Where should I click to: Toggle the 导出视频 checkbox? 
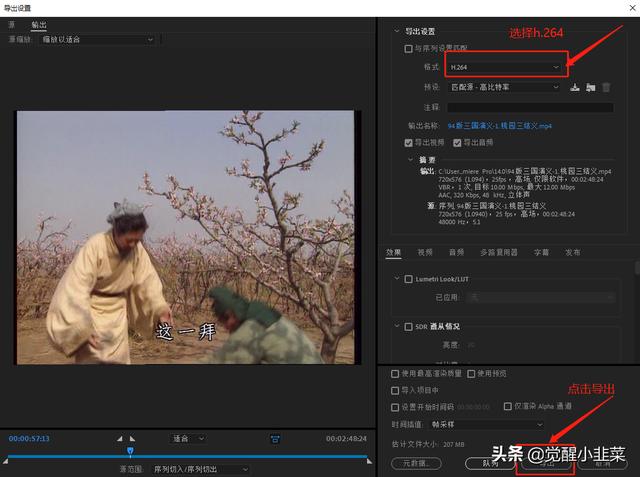pos(408,142)
